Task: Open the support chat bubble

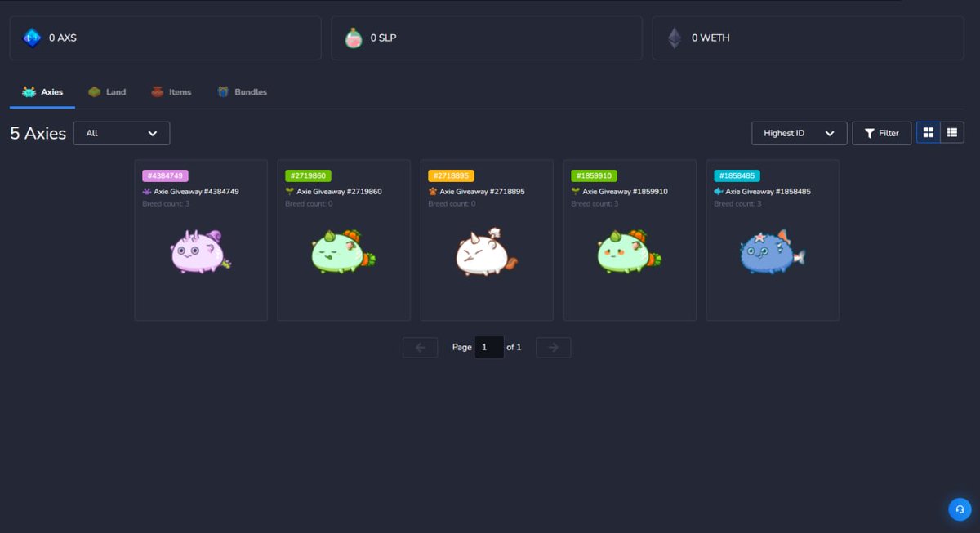Action: point(960,509)
